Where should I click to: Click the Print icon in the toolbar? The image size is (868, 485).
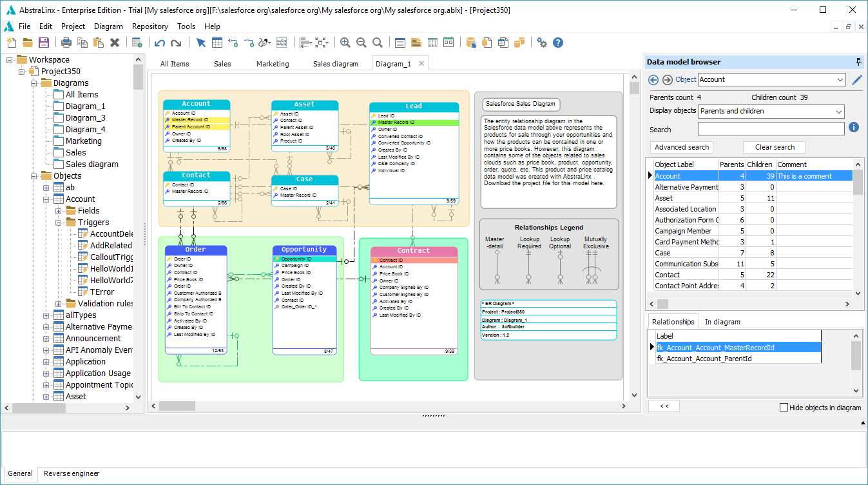65,42
